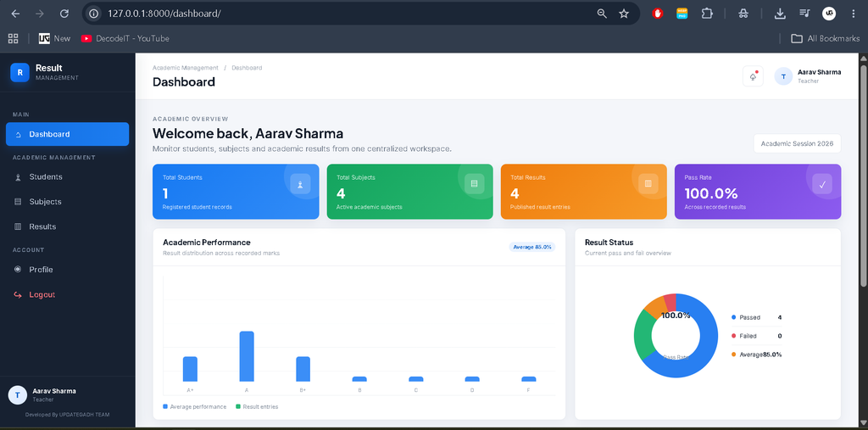The width and height of the screenshot is (868, 430).
Task: Click the B+ grade bar in chart
Action: pyautogui.click(x=303, y=369)
